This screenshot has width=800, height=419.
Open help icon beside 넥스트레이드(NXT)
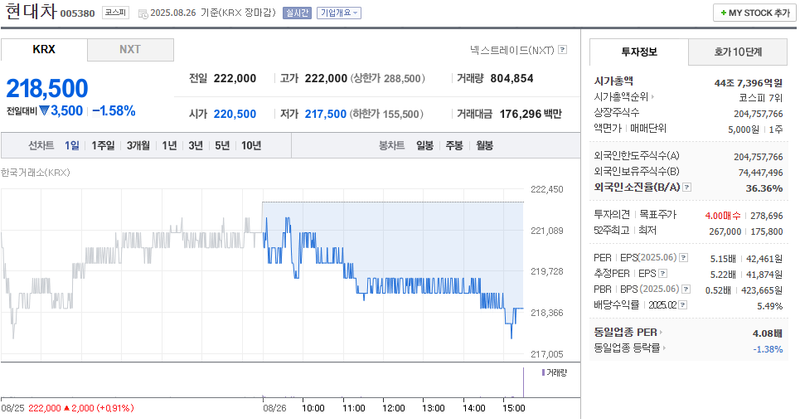coord(563,50)
